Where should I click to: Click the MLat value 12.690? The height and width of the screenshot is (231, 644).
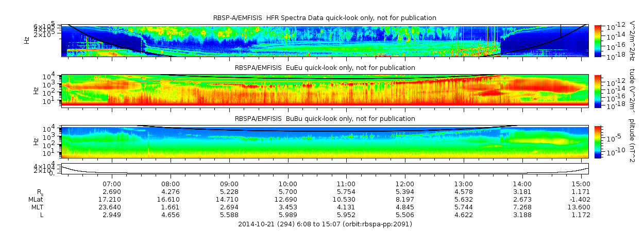tap(287, 199)
